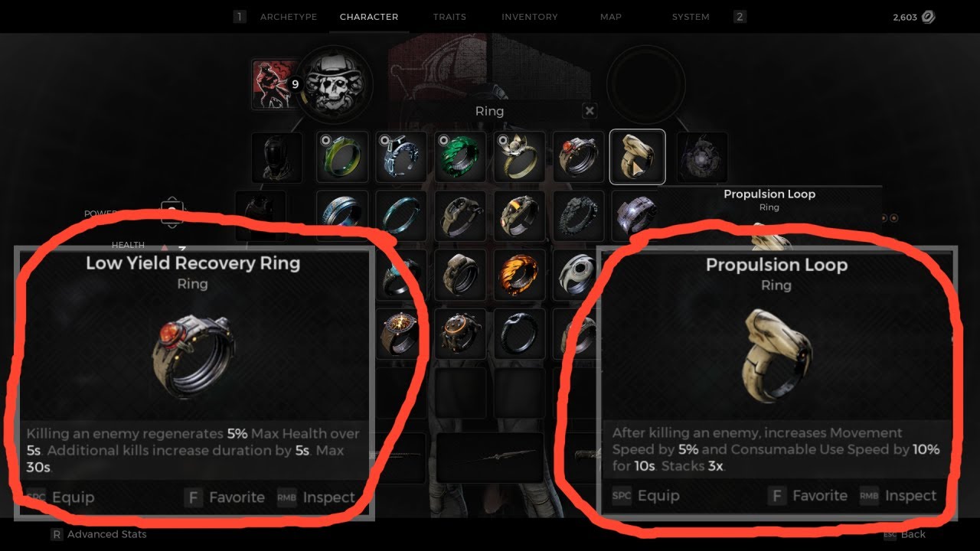
Task: Go to the Inventory tab
Action: (530, 17)
